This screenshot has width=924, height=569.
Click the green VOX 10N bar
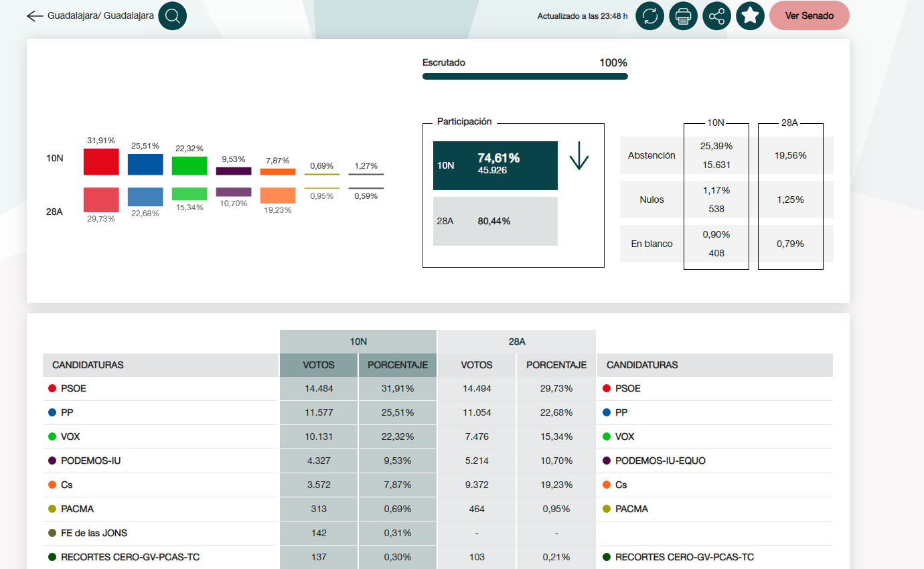click(x=189, y=166)
